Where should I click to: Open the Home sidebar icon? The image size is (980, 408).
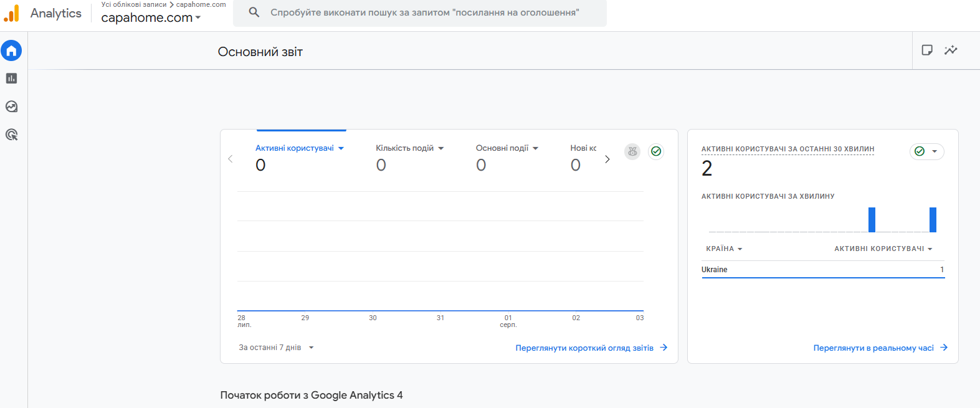point(11,50)
